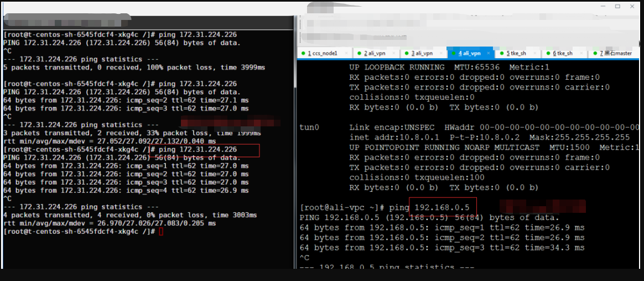Click 'inet addr:10.8.0.1' line in right terminal

[490, 137]
